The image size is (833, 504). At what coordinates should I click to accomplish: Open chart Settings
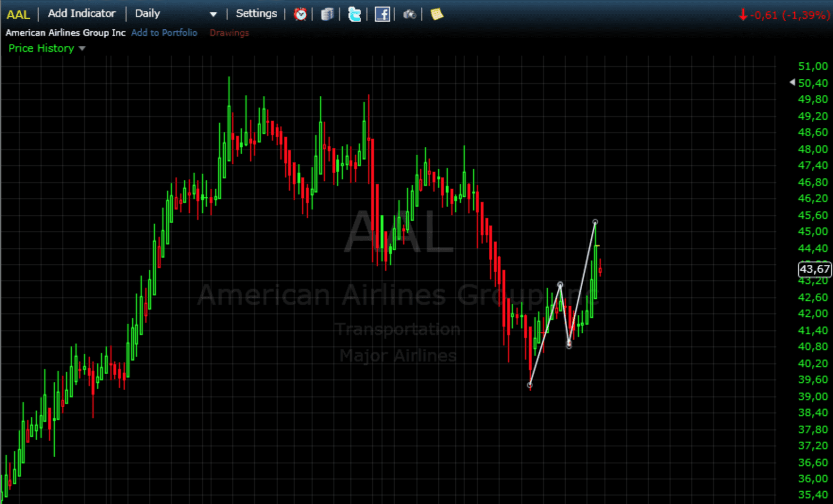(256, 14)
